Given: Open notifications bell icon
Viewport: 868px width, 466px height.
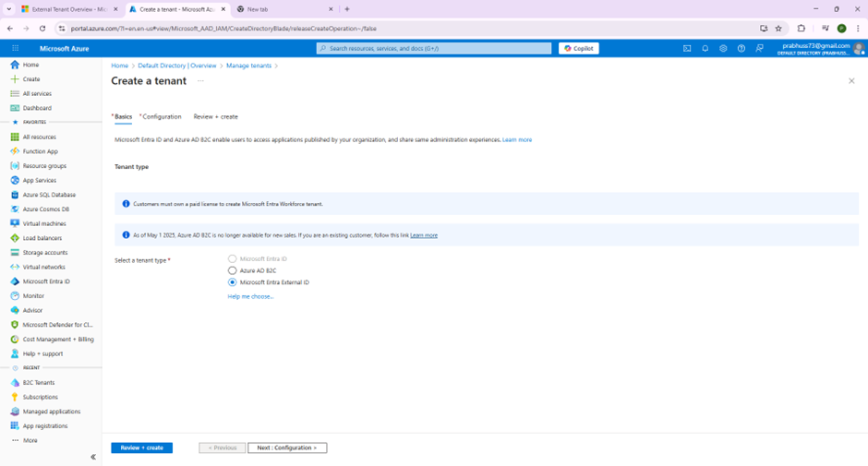Looking at the screenshot, I should pos(705,48).
